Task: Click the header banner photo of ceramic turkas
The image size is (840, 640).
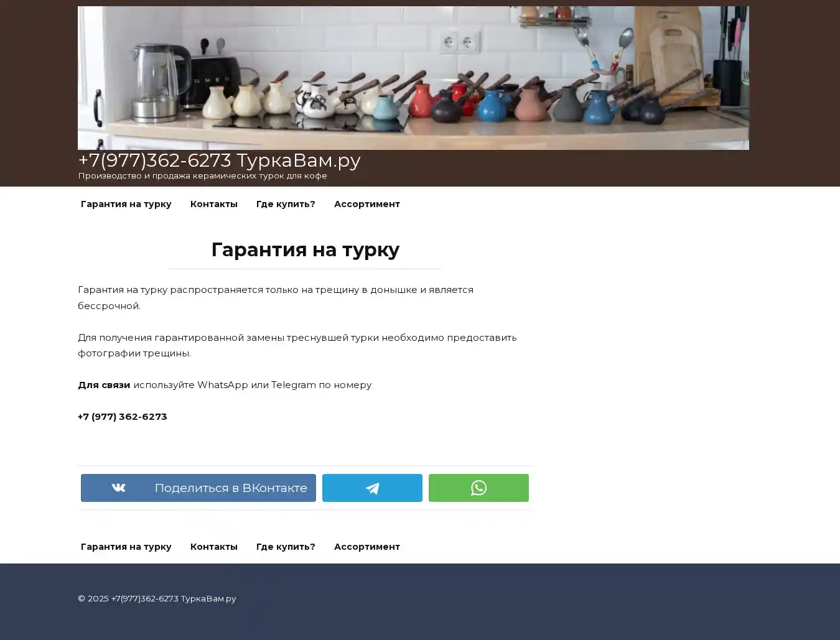Action: (413, 78)
